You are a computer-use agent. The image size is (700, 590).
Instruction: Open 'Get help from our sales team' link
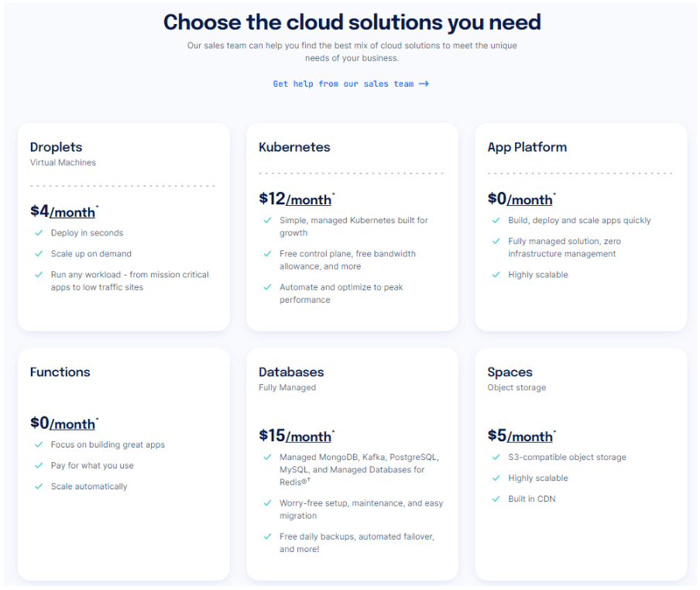tap(351, 84)
